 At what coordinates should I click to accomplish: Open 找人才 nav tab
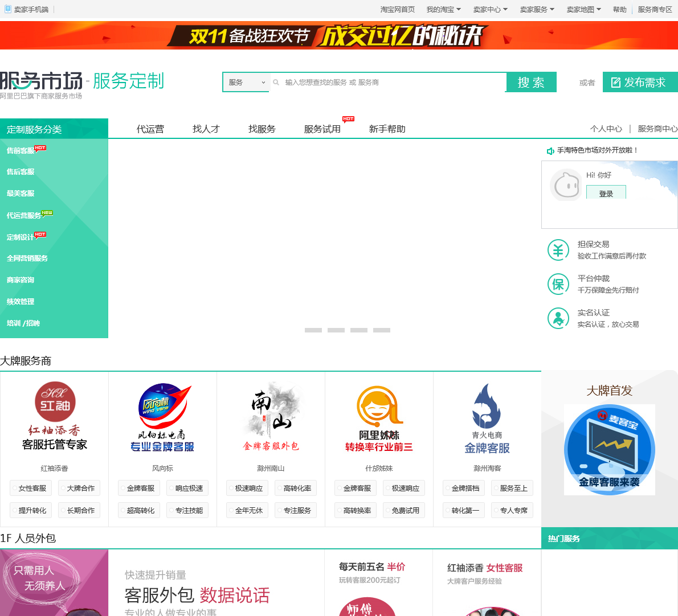click(206, 129)
